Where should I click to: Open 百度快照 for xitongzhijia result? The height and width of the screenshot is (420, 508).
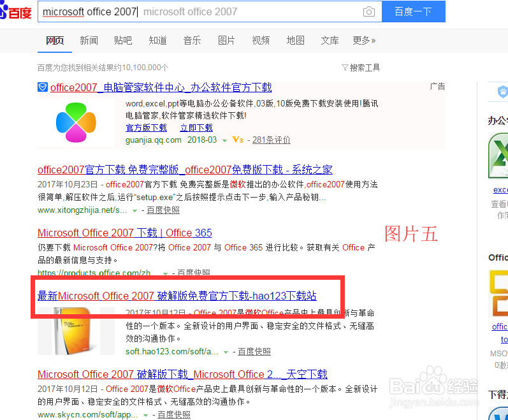coord(163,210)
